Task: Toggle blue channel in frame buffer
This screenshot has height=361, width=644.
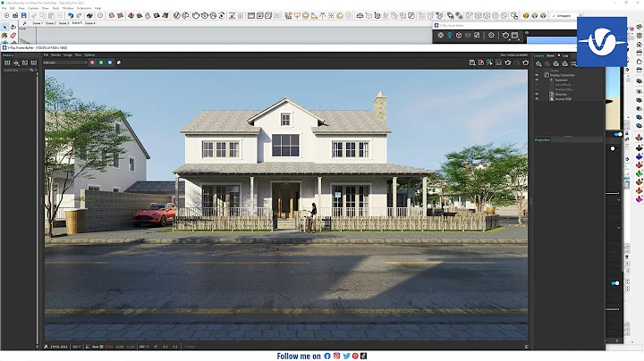Action: coord(110,63)
